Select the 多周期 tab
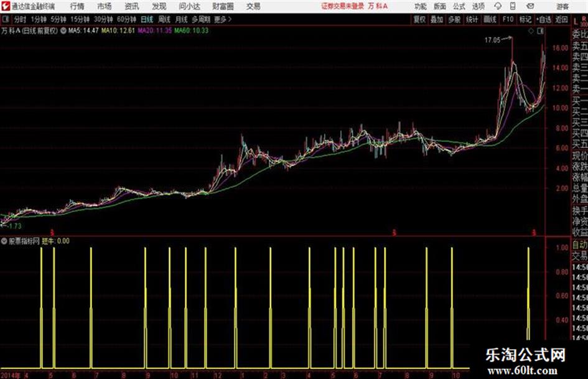 click(200, 19)
